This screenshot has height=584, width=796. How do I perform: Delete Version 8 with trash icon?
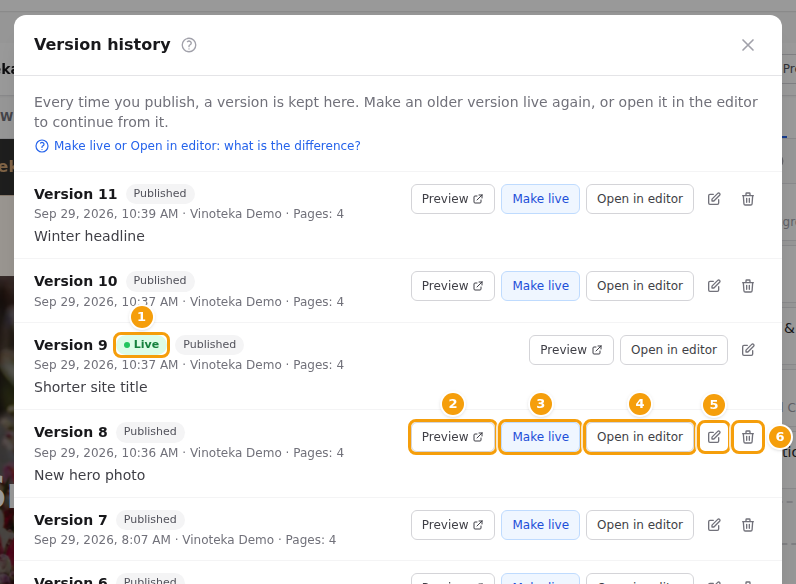click(748, 437)
